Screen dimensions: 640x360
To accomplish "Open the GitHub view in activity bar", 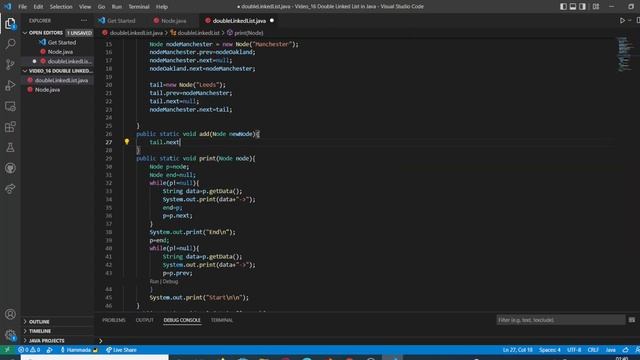I will (x=10, y=168).
